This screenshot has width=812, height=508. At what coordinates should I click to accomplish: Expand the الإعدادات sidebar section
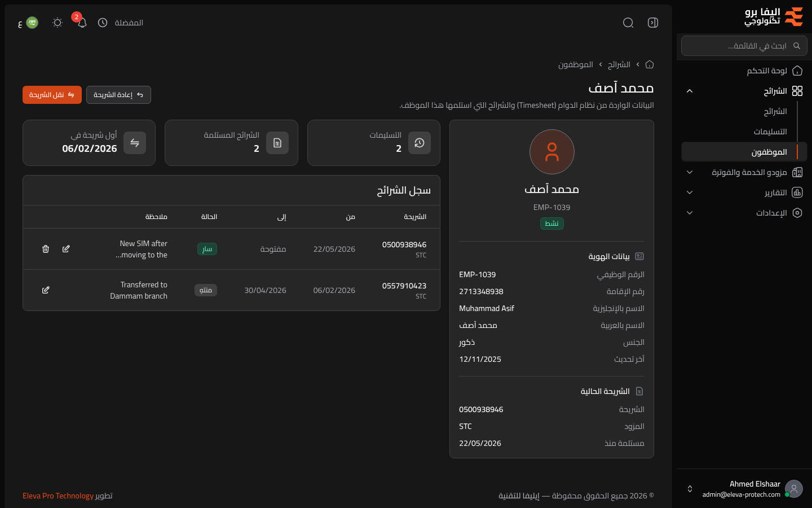[x=744, y=213]
